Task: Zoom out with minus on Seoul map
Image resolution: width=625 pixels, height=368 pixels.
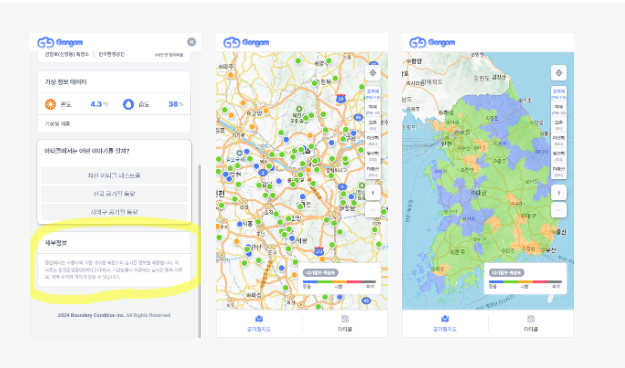Action: [x=373, y=210]
